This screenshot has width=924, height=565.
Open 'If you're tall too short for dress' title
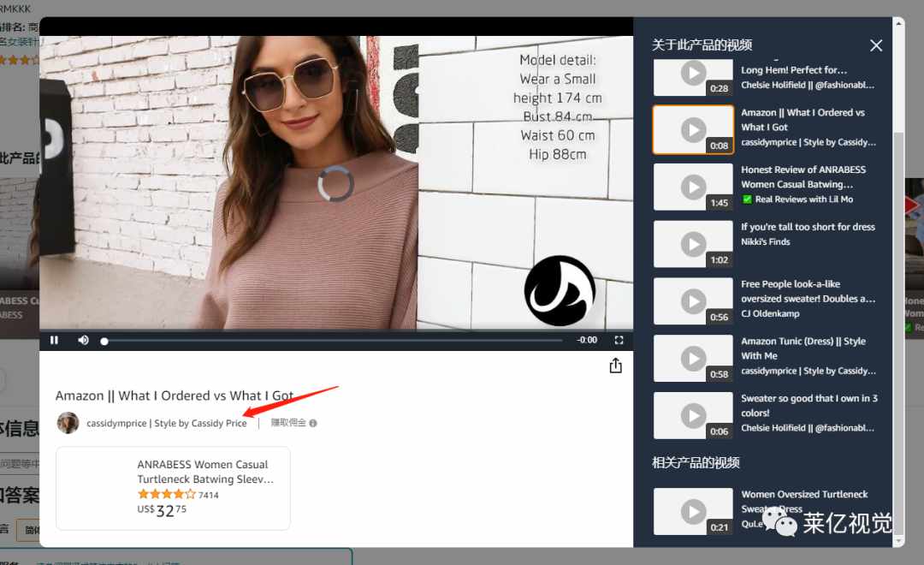(x=808, y=227)
